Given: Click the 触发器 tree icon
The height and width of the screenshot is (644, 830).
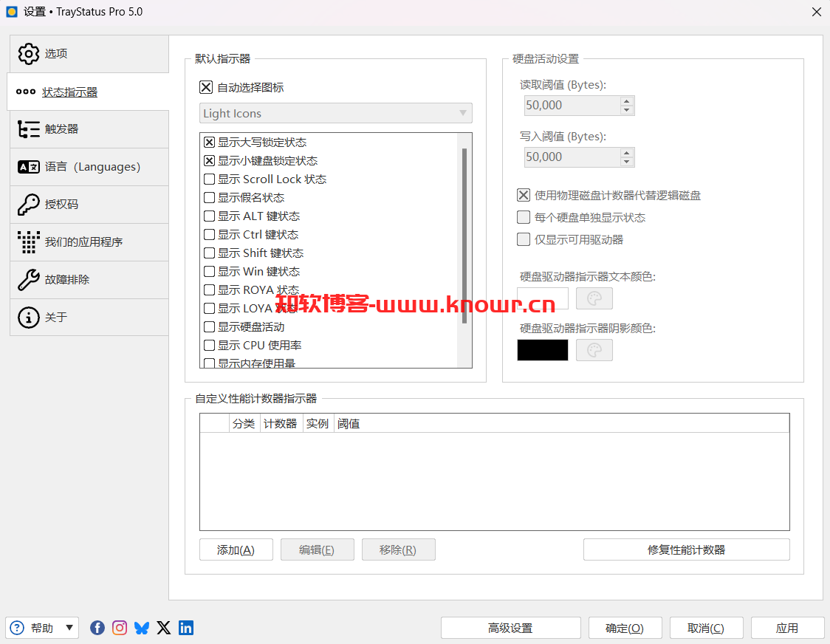Looking at the screenshot, I should (x=29, y=129).
